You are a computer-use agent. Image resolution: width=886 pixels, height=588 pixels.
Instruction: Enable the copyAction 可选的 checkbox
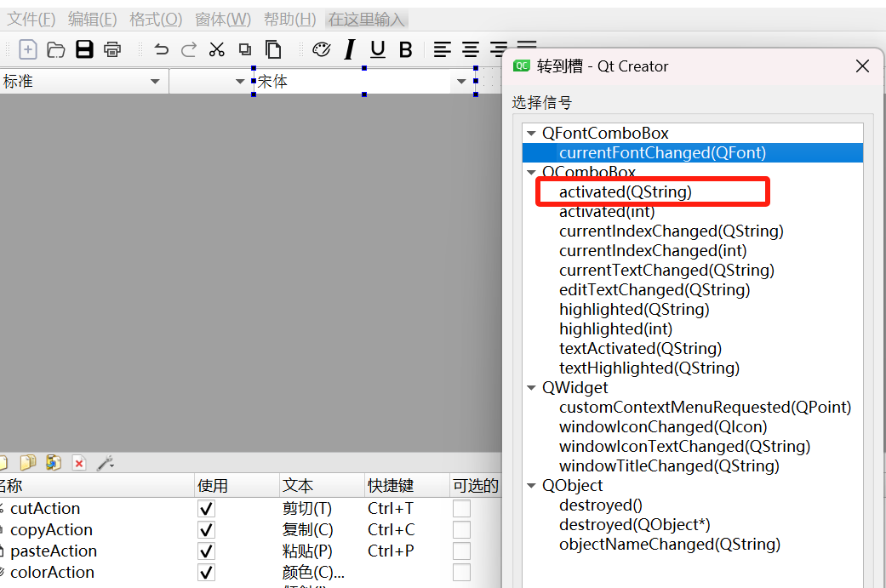461,530
